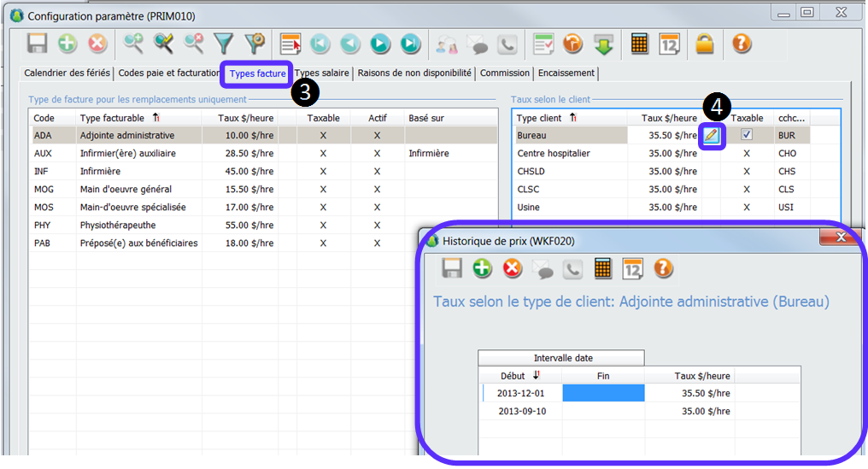
Task: Go to the last record with skip-forward arrow
Action: [x=411, y=44]
